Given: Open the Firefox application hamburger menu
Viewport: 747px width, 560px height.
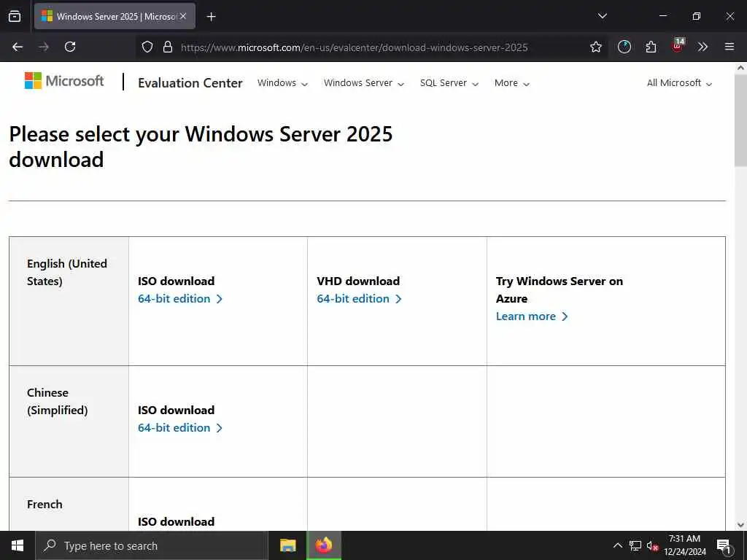Looking at the screenshot, I should (x=729, y=47).
